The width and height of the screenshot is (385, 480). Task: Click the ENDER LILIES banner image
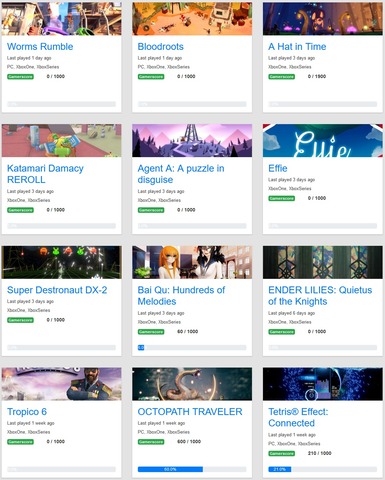pyautogui.click(x=323, y=262)
